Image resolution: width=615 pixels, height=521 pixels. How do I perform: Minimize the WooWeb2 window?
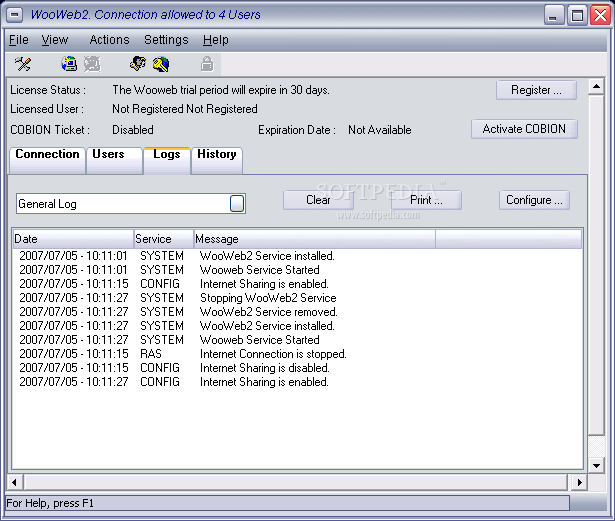pyautogui.click(x=553, y=16)
